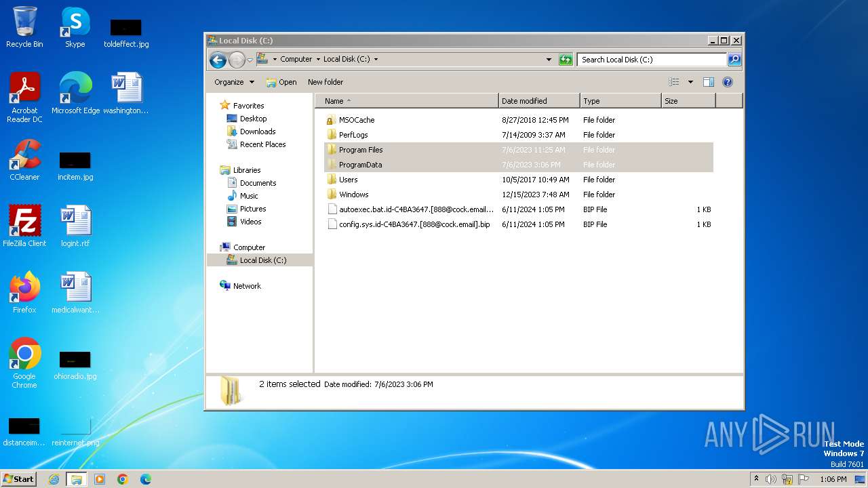Viewport: 868px width, 488px height.
Task: Select the MSOCache folder
Action: coord(519,120)
